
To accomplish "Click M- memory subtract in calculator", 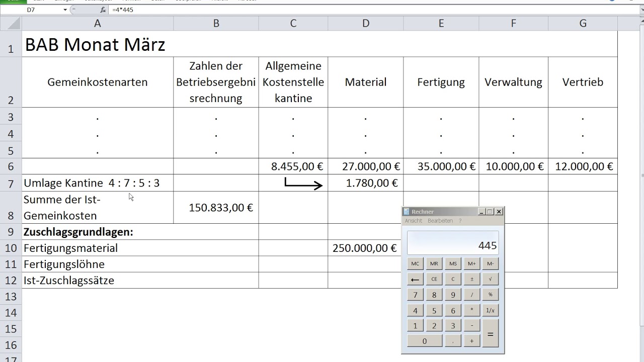I will 491,263.
